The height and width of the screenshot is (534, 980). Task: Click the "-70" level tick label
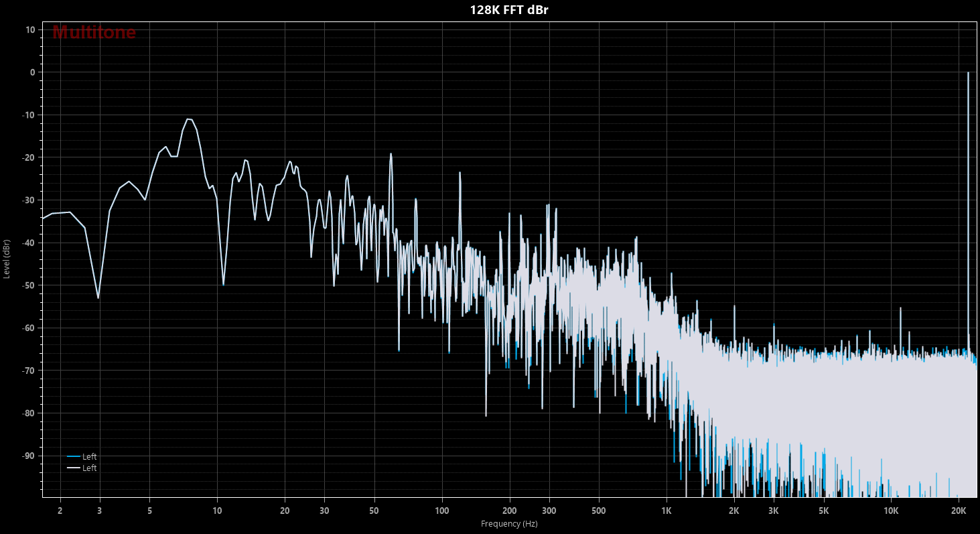pos(29,371)
